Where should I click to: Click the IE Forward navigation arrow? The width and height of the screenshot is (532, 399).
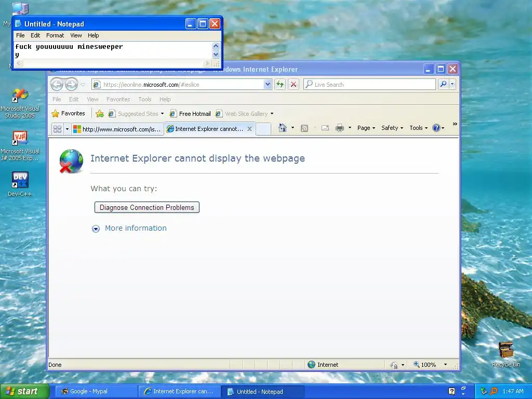click(x=71, y=84)
